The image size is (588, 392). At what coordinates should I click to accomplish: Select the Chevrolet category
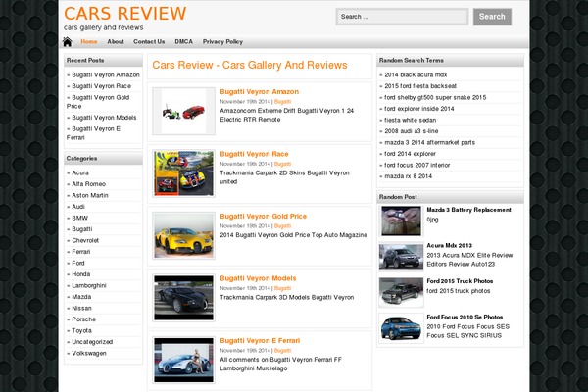tap(85, 240)
